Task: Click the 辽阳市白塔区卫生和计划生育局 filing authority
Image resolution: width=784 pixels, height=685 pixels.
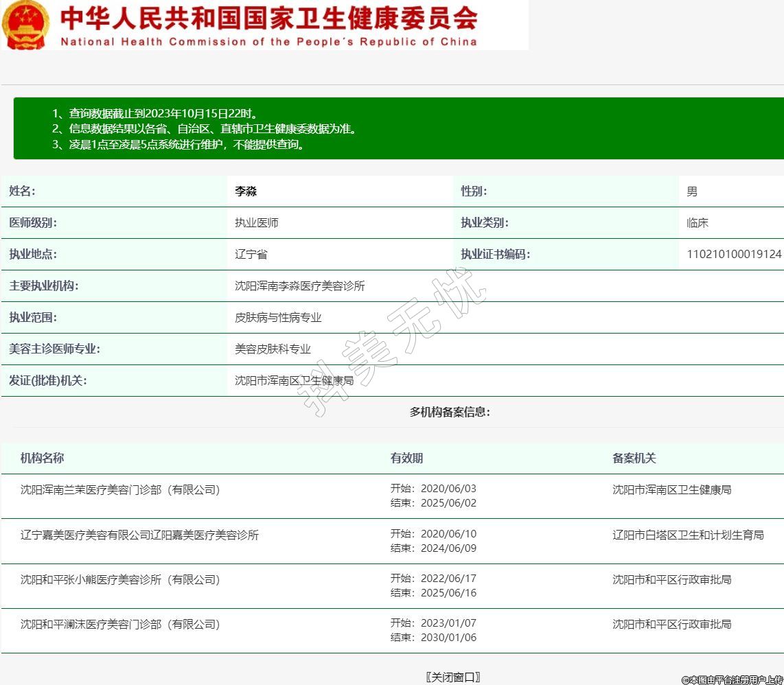Action: click(x=688, y=535)
